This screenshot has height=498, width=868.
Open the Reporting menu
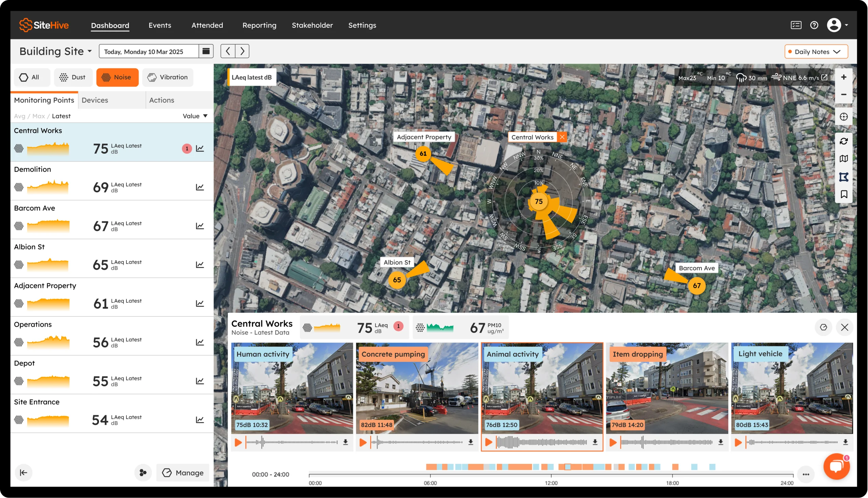click(259, 25)
